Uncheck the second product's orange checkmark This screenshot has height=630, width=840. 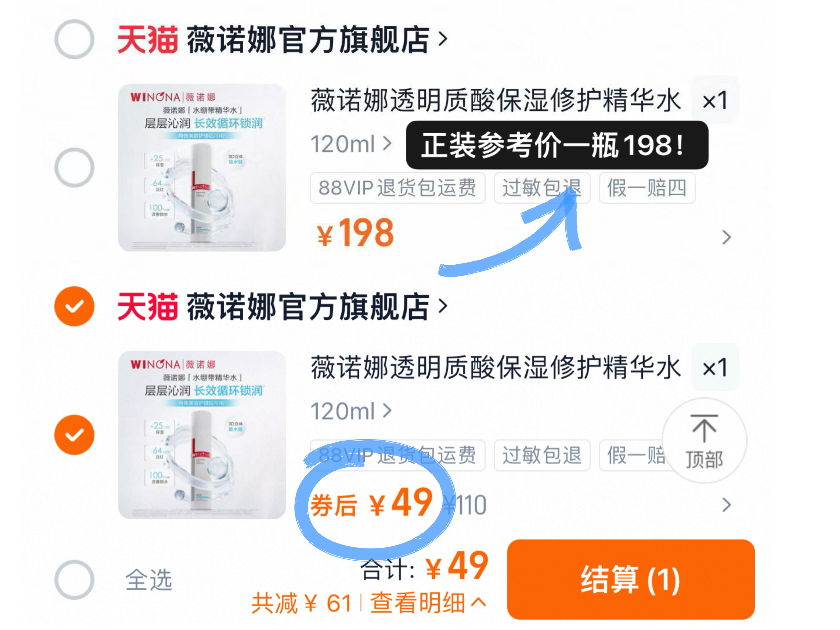pos(74,435)
